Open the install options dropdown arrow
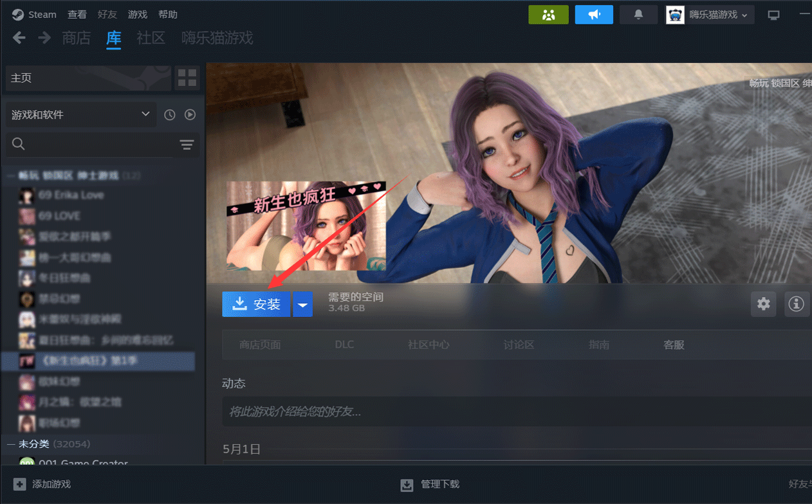The height and width of the screenshot is (504, 812). 302,304
